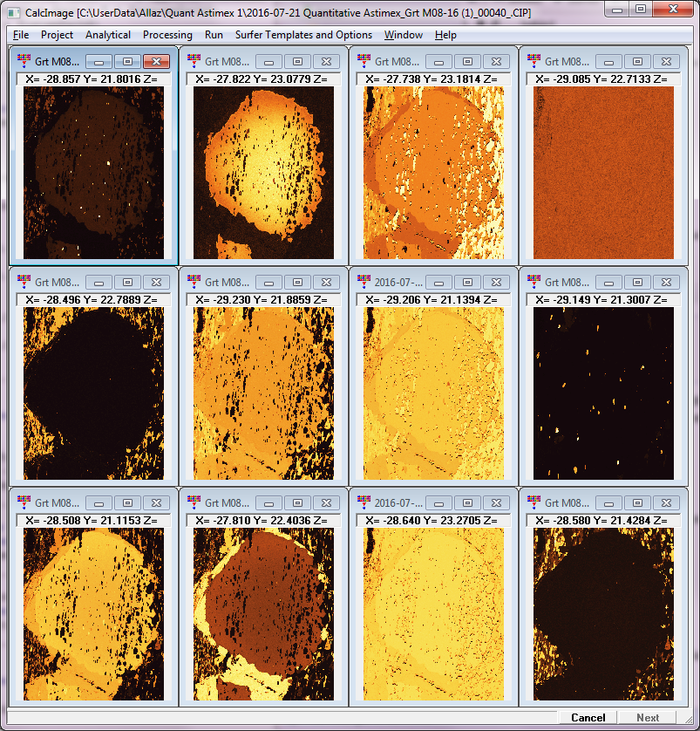The image size is (700, 731).
Task: Click the window icon of map X= -29.230
Action: coord(194,282)
